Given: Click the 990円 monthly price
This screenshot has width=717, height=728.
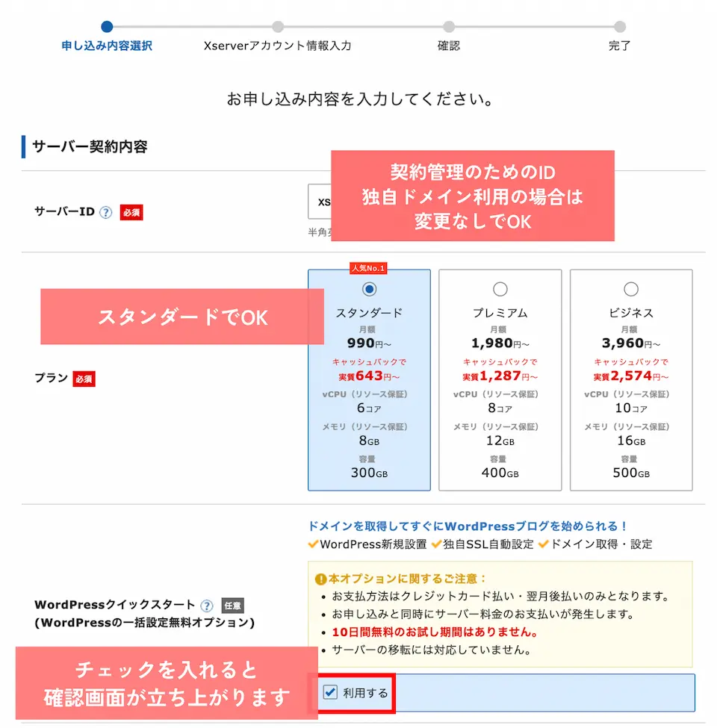Looking at the screenshot, I should pos(369,343).
